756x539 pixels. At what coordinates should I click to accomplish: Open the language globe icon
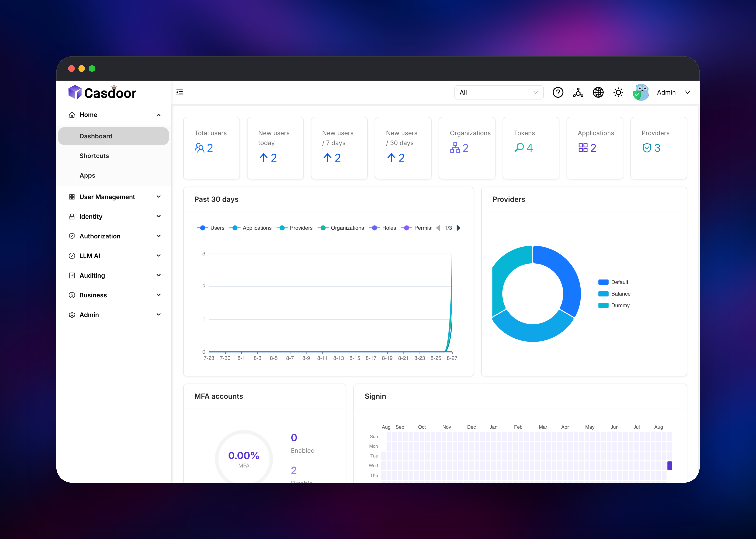pos(598,92)
